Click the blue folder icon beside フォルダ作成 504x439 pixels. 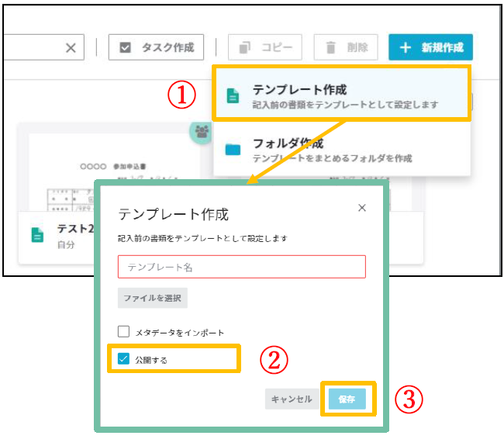click(x=233, y=150)
